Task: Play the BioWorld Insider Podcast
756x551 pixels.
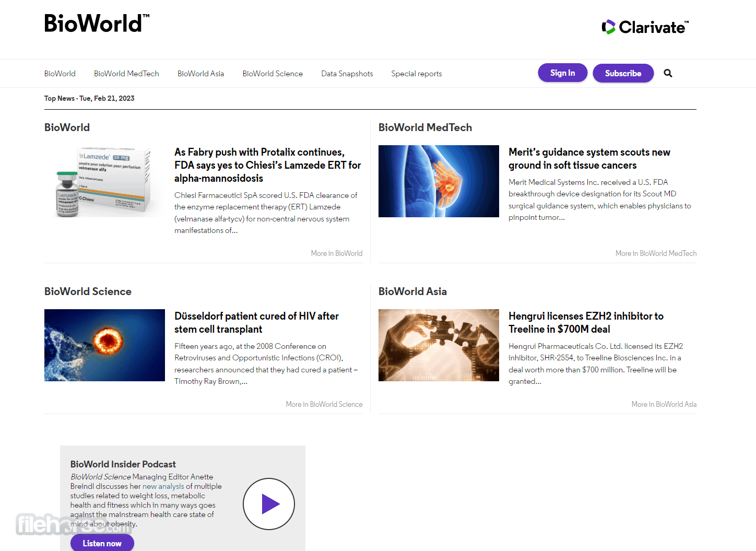Action: tap(269, 504)
